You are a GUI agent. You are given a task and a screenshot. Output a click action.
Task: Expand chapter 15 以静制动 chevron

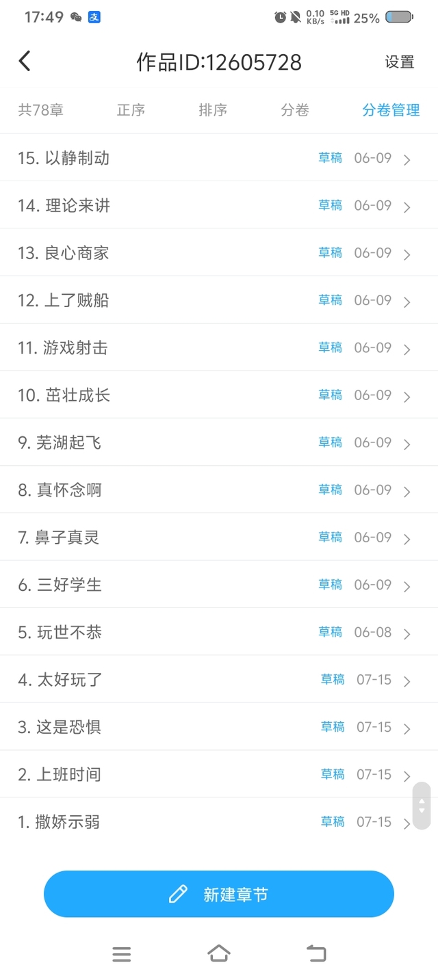[x=407, y=160]
